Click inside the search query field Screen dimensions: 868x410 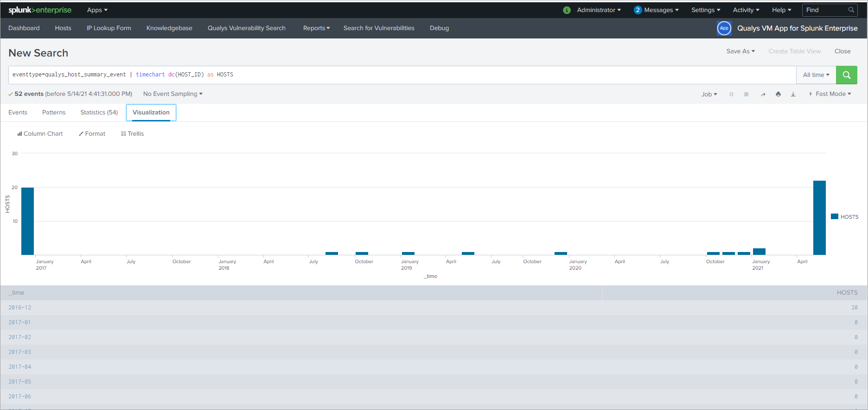[x=417, y=75]
